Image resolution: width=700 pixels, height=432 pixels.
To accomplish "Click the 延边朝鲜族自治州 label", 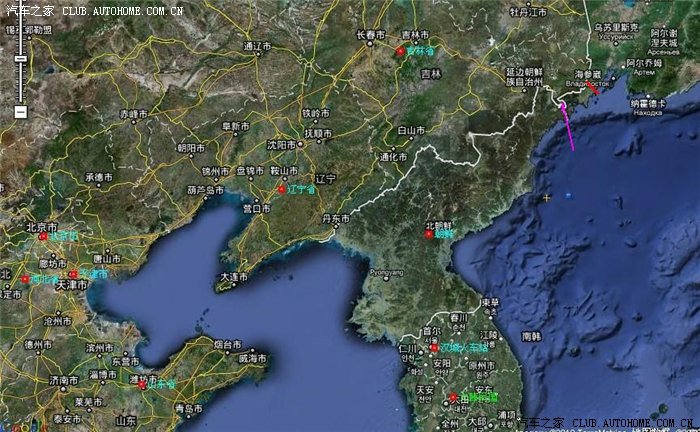I will tap(525, 77).
